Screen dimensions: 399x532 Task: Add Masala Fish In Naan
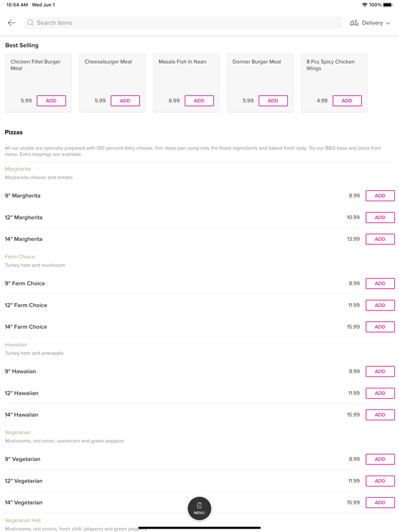[199, 101]
